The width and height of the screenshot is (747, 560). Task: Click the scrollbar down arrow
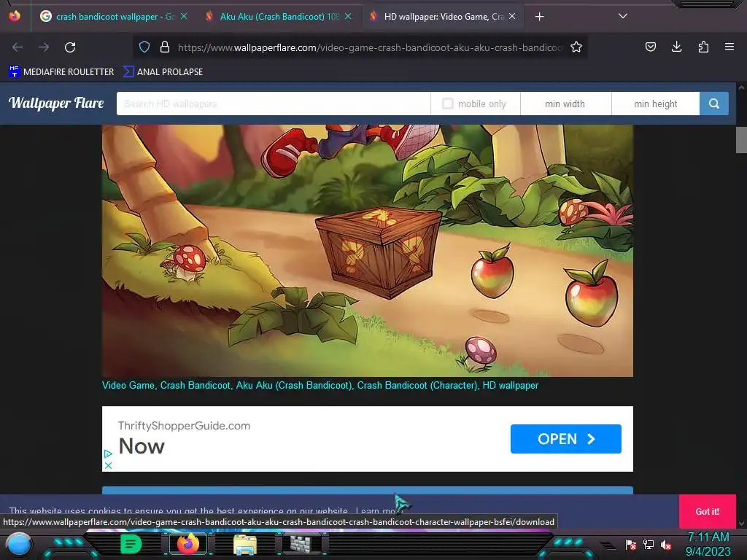741,524
